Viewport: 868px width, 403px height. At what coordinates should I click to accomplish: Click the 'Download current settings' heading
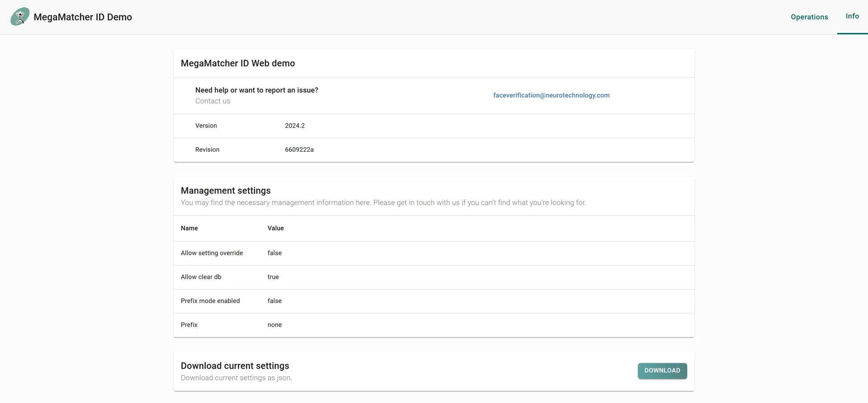coord(235,366)
